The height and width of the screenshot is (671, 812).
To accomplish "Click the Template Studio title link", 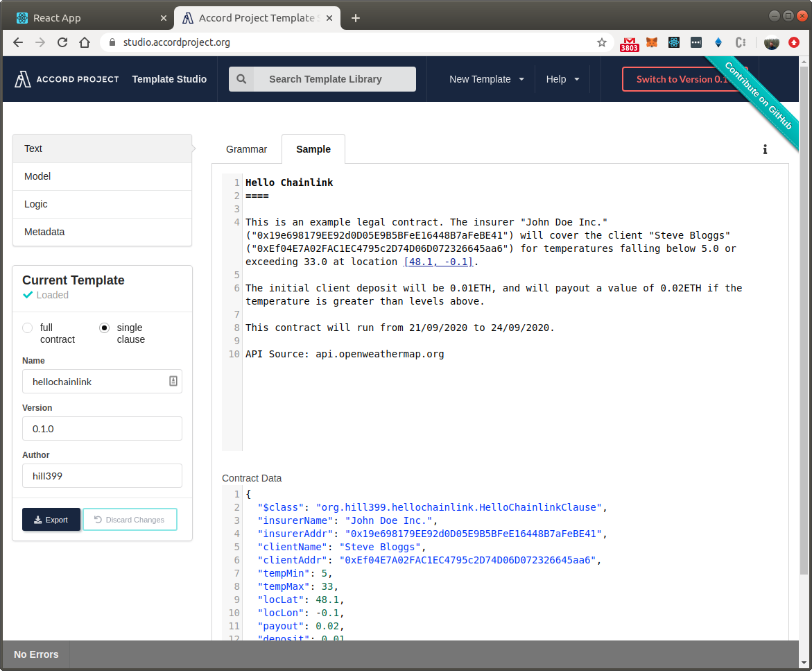I will pos(169,79).
